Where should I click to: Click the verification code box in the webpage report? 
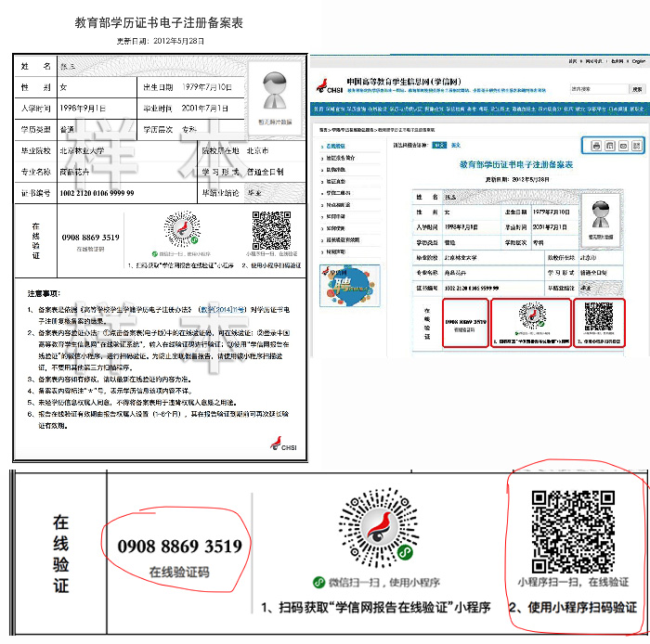465,323
